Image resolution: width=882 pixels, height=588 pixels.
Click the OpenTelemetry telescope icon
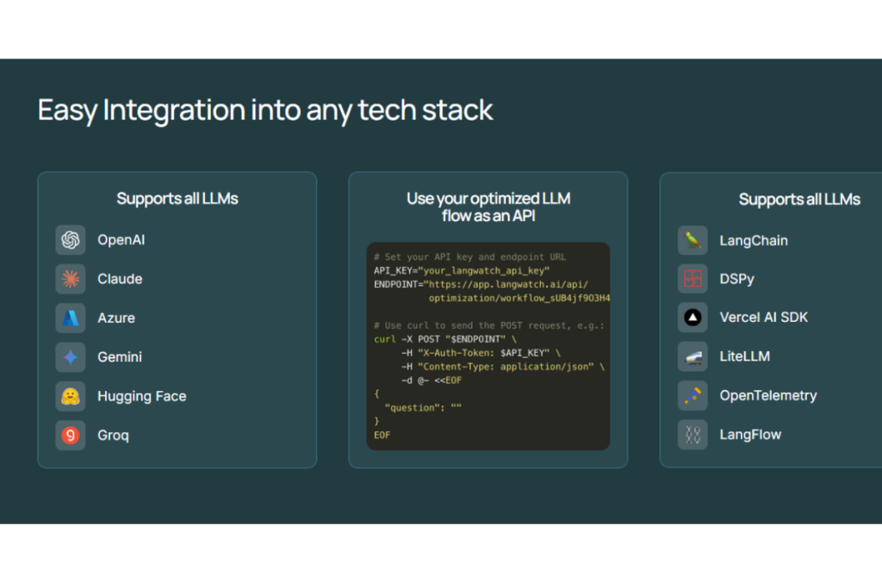tap(693, 396)
